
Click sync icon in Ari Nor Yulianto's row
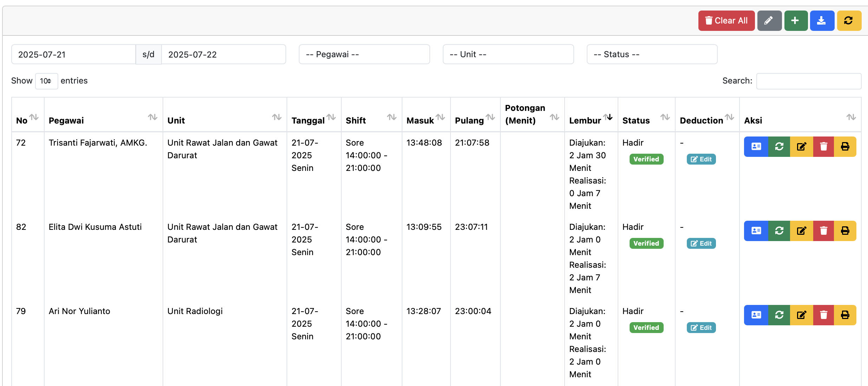click(x=779, y=315)
